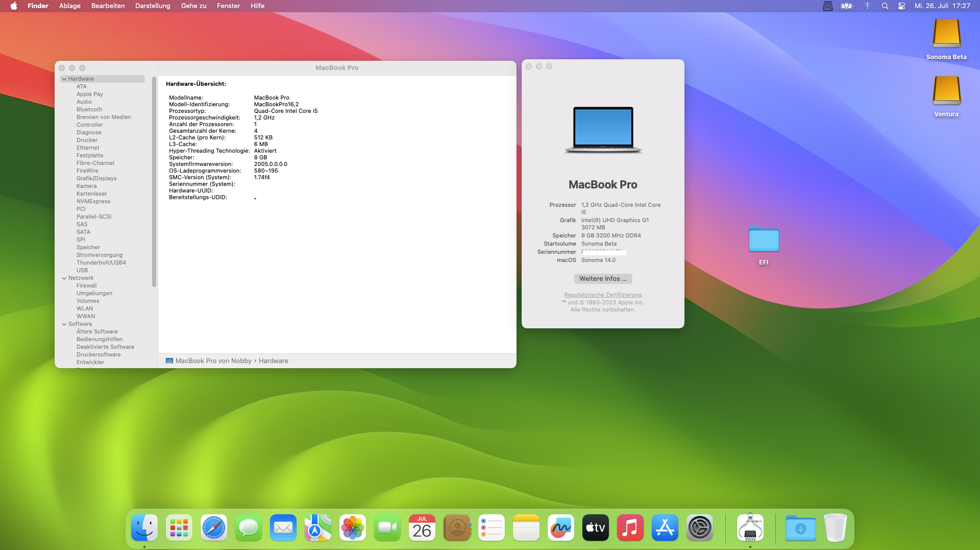Collapse the Hardware section in sidebar

64,79
